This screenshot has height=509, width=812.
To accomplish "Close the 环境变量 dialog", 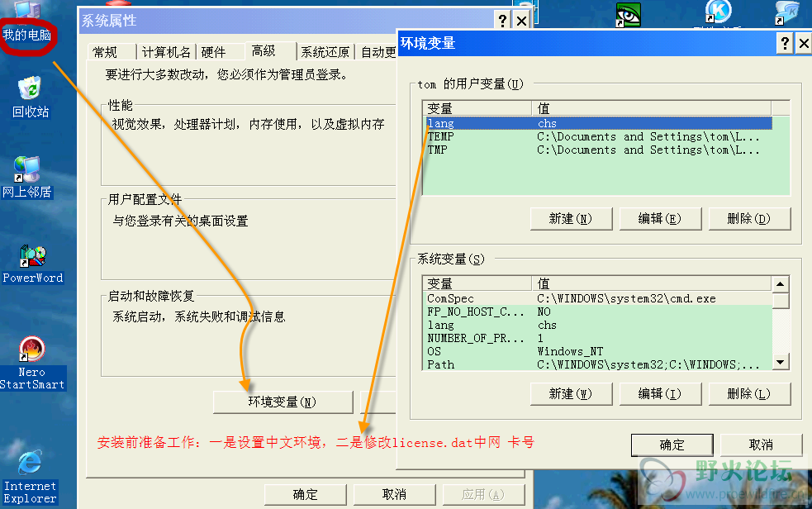I will point(803,43).
